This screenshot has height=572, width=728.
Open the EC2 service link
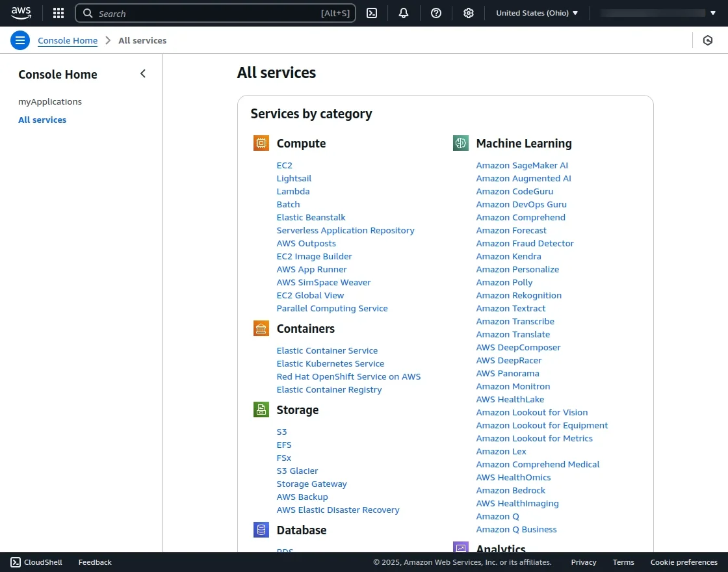[x=285, y=165]
